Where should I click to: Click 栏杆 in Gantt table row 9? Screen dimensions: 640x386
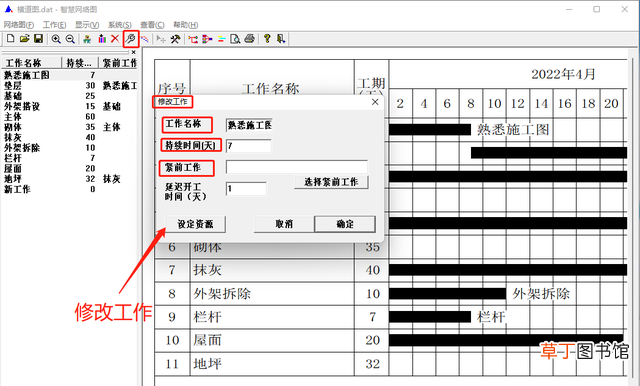click(207, 317)
